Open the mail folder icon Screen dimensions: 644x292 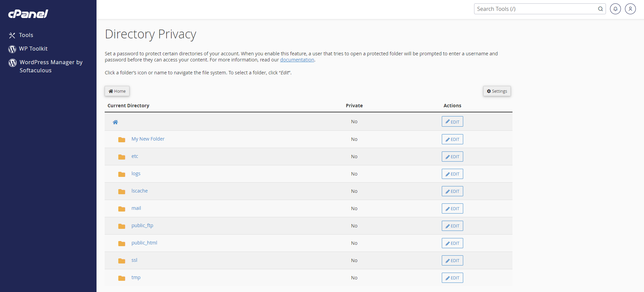pos(122,209)
